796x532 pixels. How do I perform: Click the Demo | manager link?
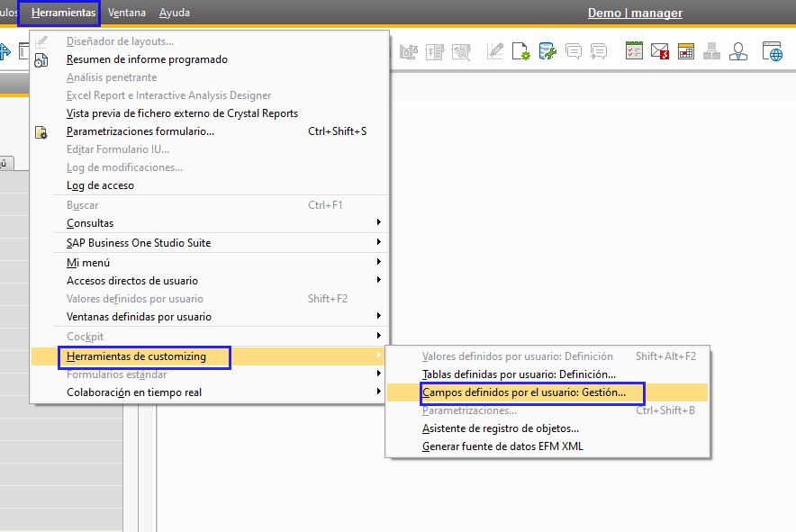pyautogui.click(x=635, y=14)
